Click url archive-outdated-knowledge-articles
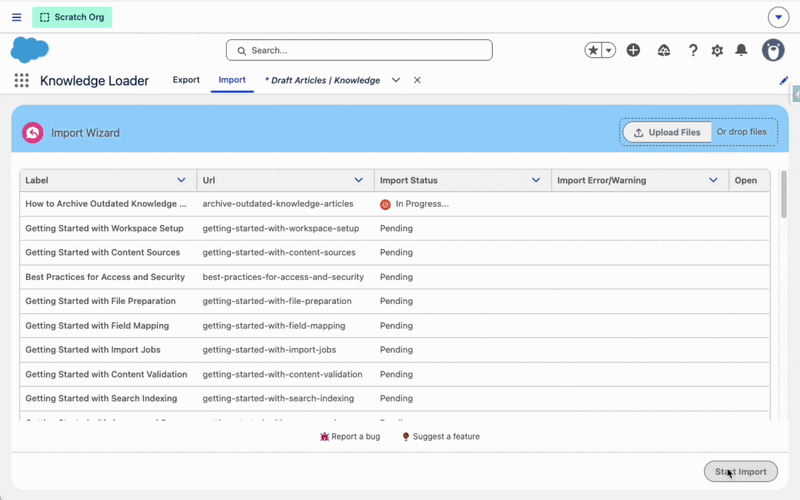Screen dimensions: 800x500 tap(278, 204)
